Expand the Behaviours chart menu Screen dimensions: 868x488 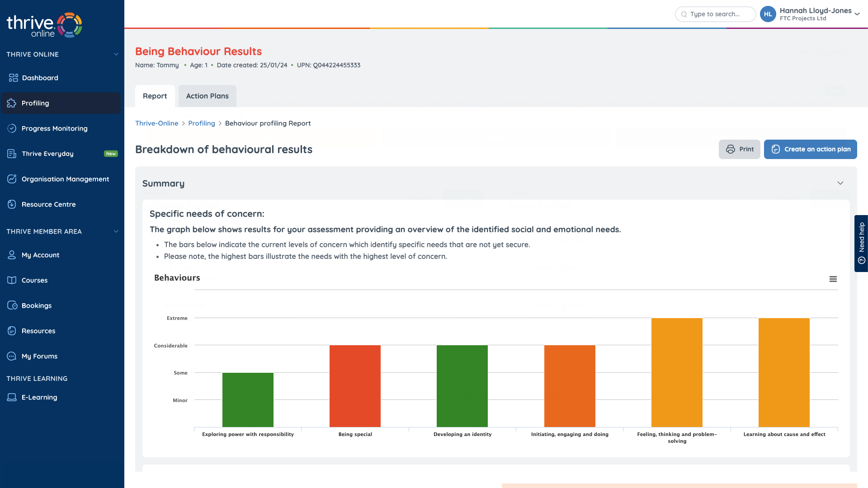[x=832, y=279]
